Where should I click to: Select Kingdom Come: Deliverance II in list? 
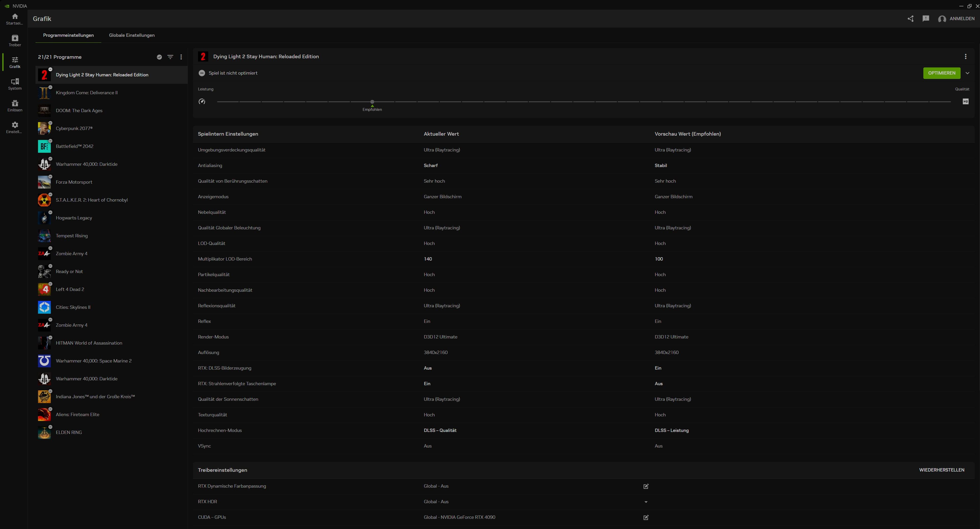pos(112,93)
